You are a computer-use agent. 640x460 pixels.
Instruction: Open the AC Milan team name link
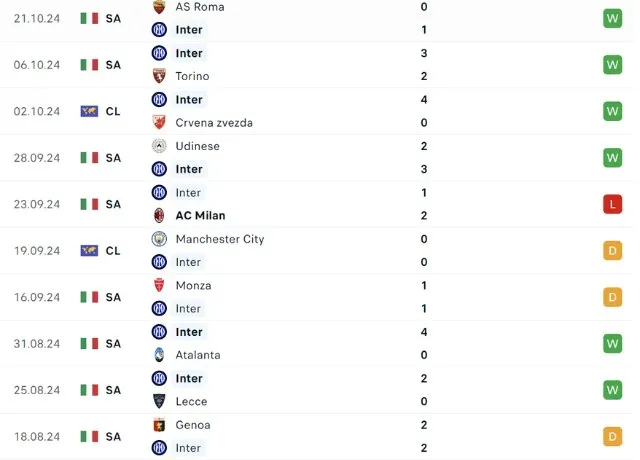[x=200, y=216]
